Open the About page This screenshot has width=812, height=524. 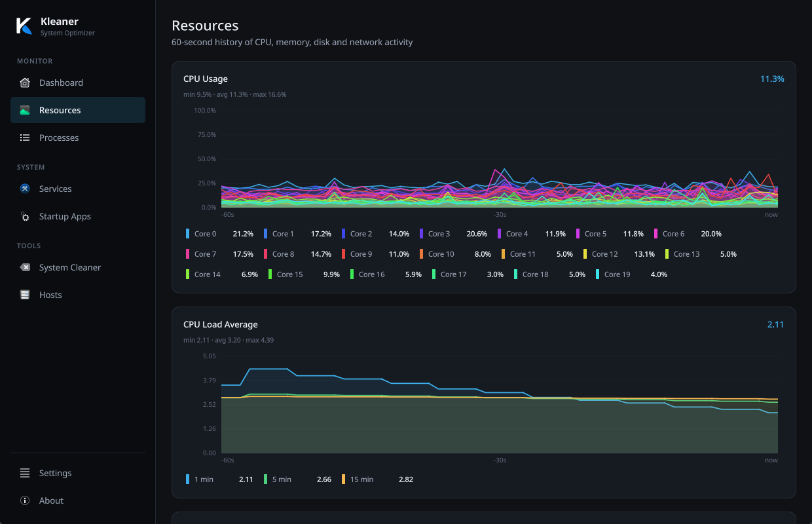(78, 500)
